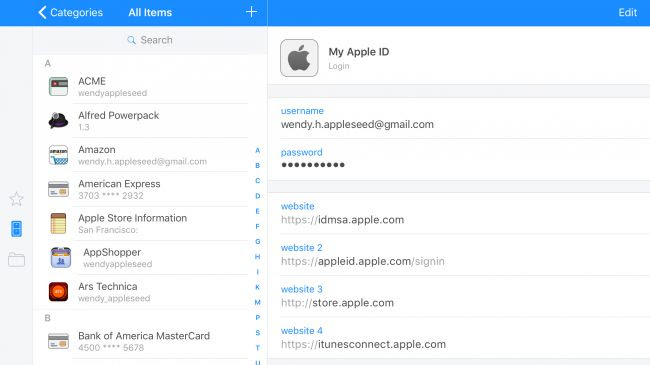Image resolution: width=650 pixels, height=365 pixels.
Task: Open the American Express card icon
Action: [58, 189]
